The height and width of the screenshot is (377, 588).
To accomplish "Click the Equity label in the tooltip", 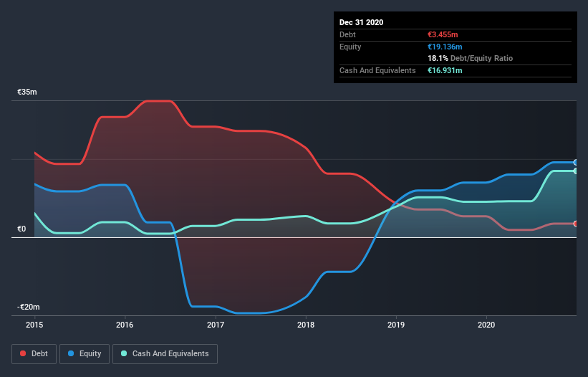I will tap(350, 47).
